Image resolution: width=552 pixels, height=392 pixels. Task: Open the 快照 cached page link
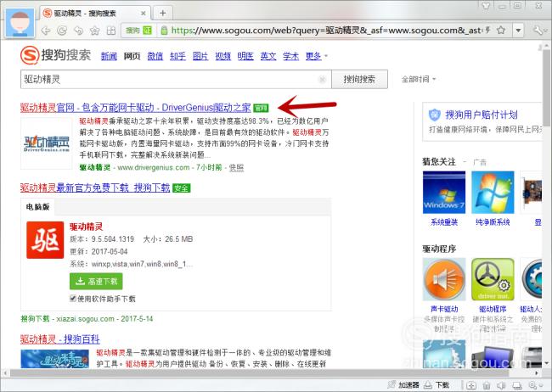pyautogui.click(x=236, y=167)
